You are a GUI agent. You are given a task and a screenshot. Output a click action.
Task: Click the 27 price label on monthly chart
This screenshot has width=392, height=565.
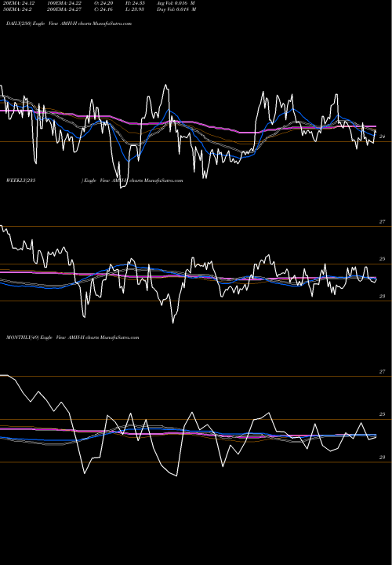click(383, 372)
